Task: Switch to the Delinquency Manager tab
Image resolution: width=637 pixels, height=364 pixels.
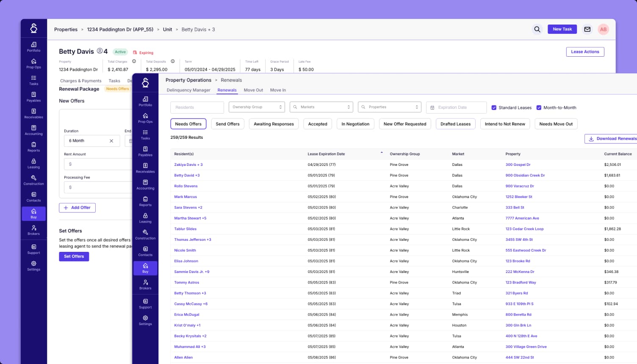Action: pyautogui.click(x=188, y=90)
